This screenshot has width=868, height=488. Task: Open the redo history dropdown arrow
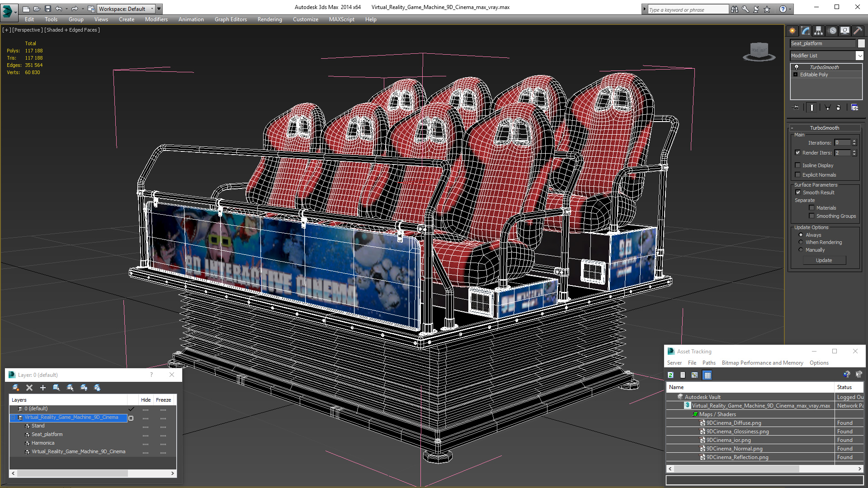pos(82,9)
